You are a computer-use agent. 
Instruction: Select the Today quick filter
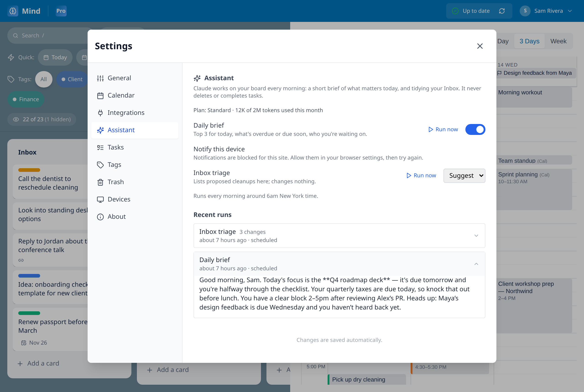click(55, 57)
